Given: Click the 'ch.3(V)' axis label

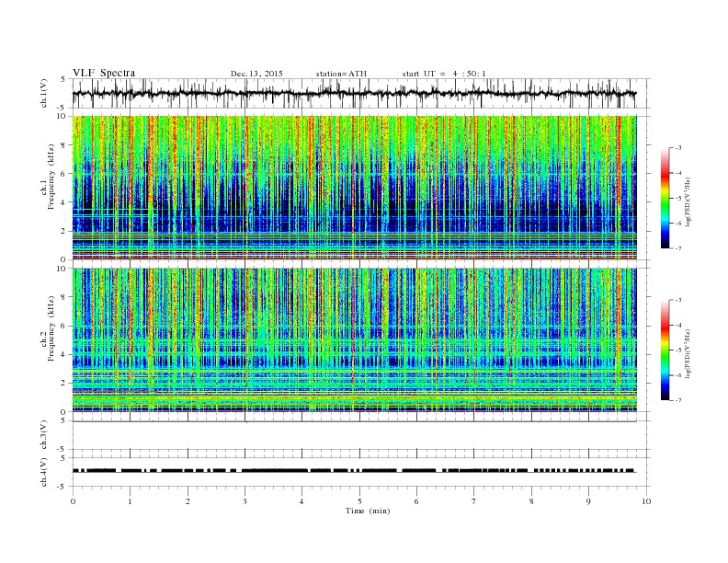Looking at the screenshot, I should pyautogui.click(x=44, y=435).
